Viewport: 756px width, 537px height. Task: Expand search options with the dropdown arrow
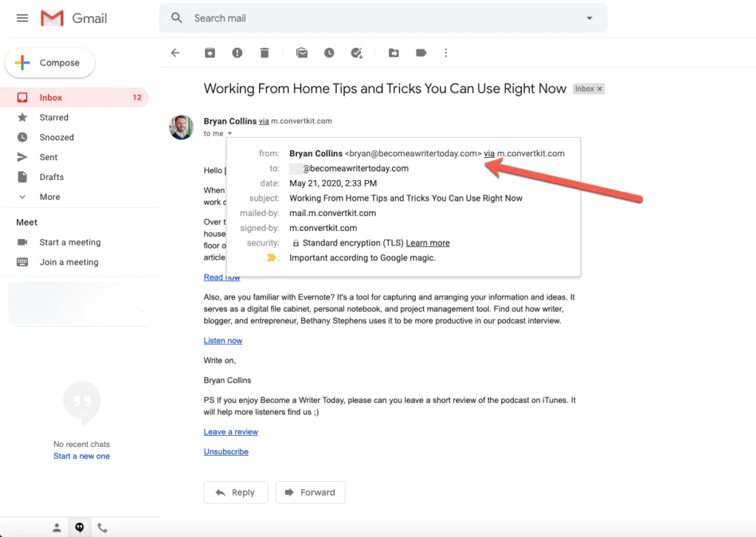point(589,18)
